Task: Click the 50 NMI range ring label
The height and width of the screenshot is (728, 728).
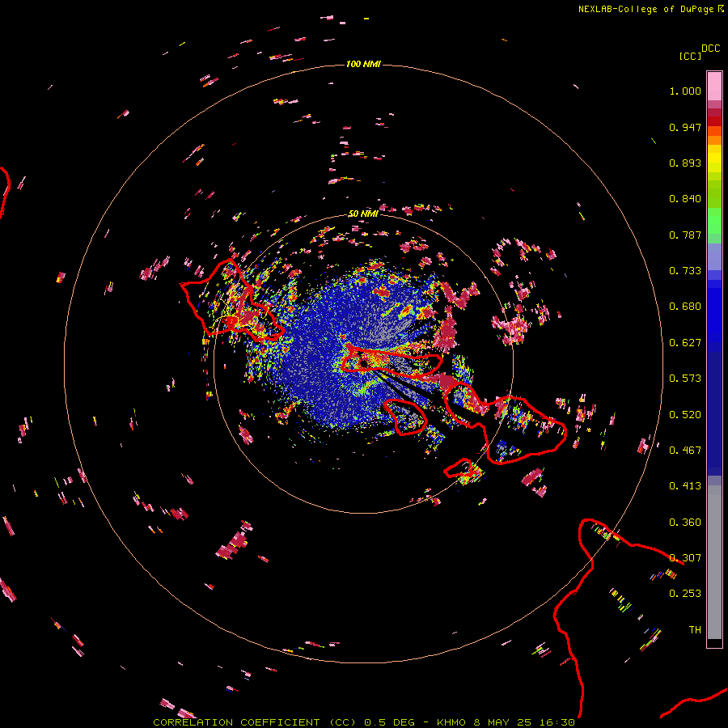Action: 363,214
